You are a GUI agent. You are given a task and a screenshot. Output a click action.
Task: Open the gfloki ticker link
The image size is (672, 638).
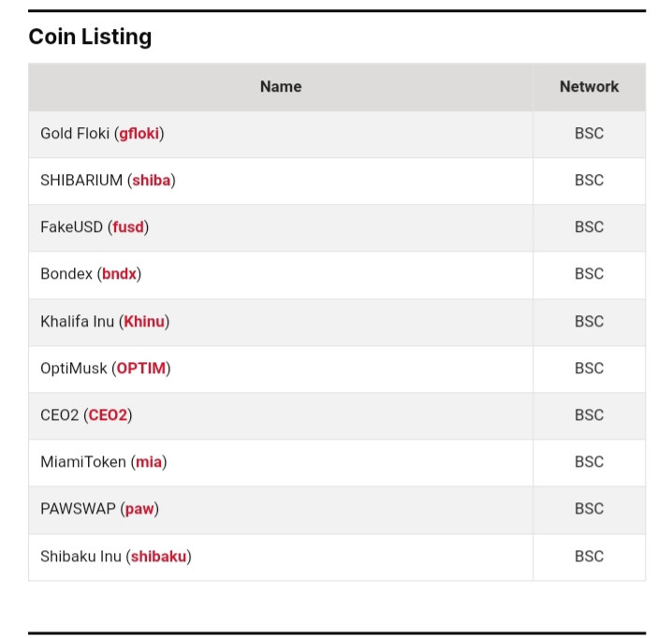(x=139, y=134)
